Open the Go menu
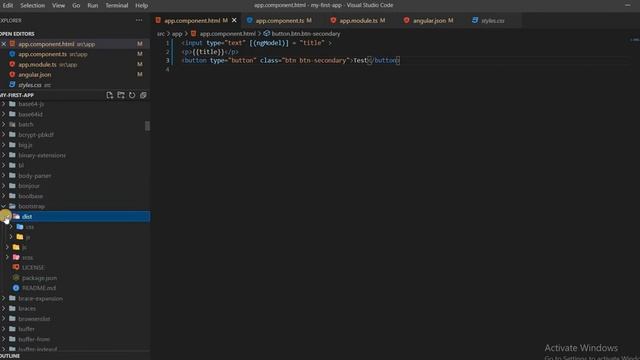 (x=76, y=5)
